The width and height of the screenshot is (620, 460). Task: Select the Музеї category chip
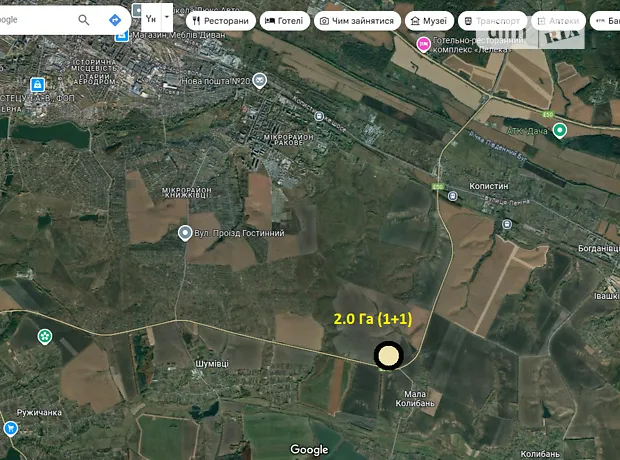coord(429,21)
